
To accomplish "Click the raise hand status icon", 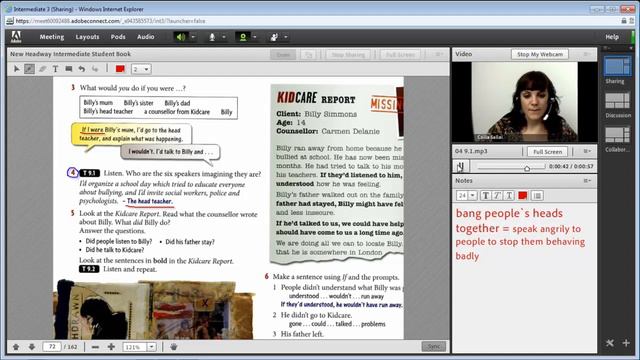I will pyautogui.click(x=274, y=37).
